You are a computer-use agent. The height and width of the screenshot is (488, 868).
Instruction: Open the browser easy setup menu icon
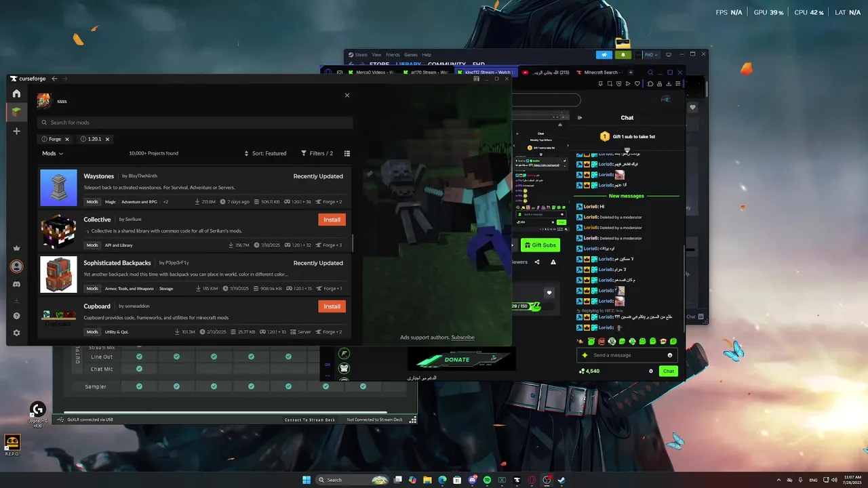(679, 84)
